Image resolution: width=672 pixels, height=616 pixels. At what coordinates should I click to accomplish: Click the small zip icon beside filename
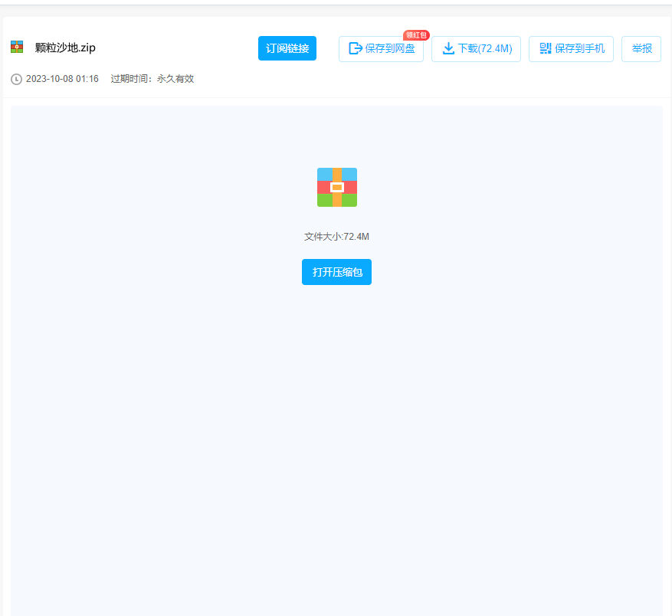tap(17, 47)
